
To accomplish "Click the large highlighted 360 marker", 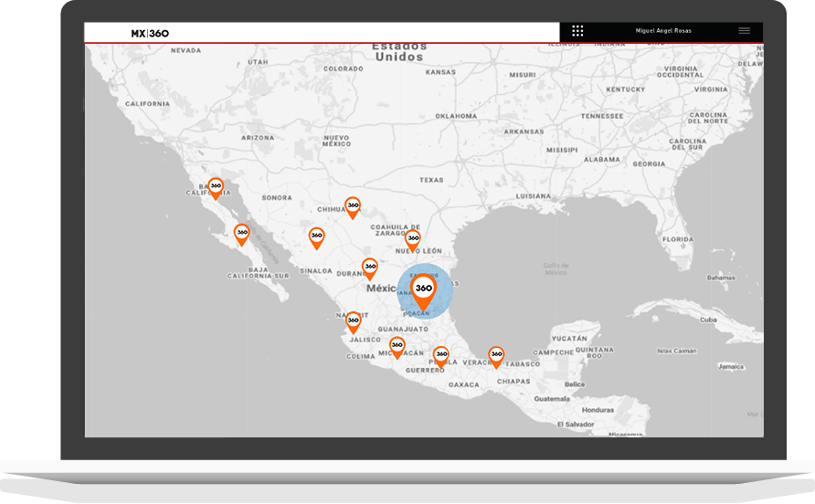I will pos(423,289).
